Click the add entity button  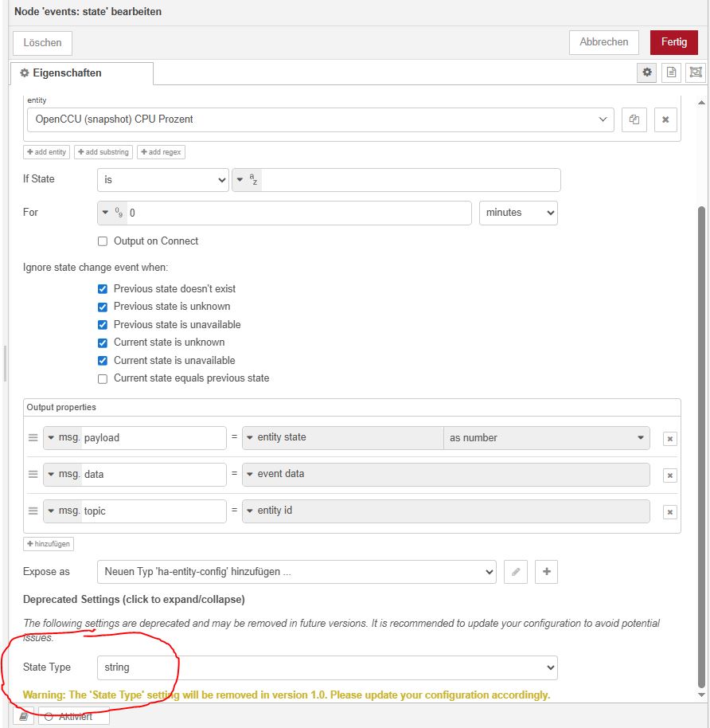point(46,152)
